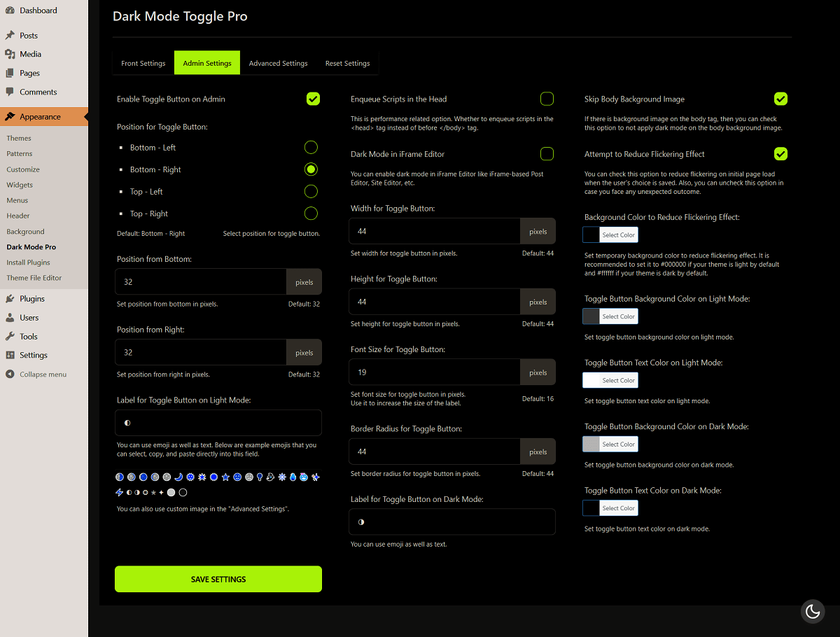Open Install Plugins under Appearance
Screen dimensions: 840x637
tap(28, 262)
